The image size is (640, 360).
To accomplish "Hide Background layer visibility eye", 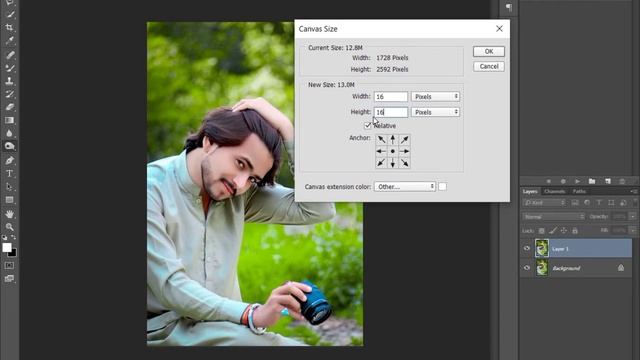I will 527,268.
